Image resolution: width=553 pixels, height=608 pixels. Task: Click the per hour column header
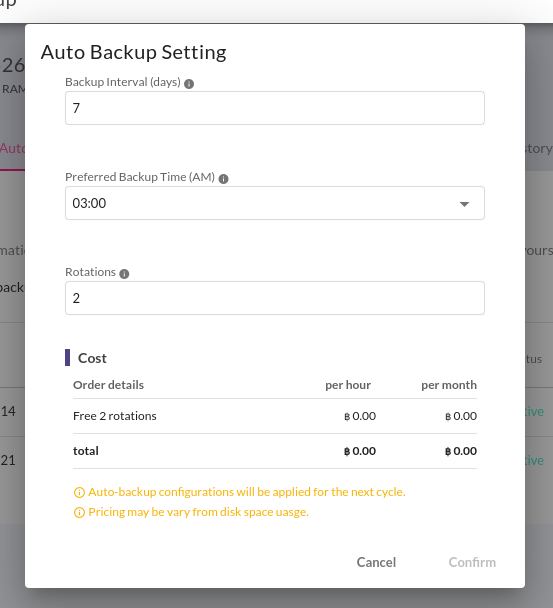pos(348,385)
